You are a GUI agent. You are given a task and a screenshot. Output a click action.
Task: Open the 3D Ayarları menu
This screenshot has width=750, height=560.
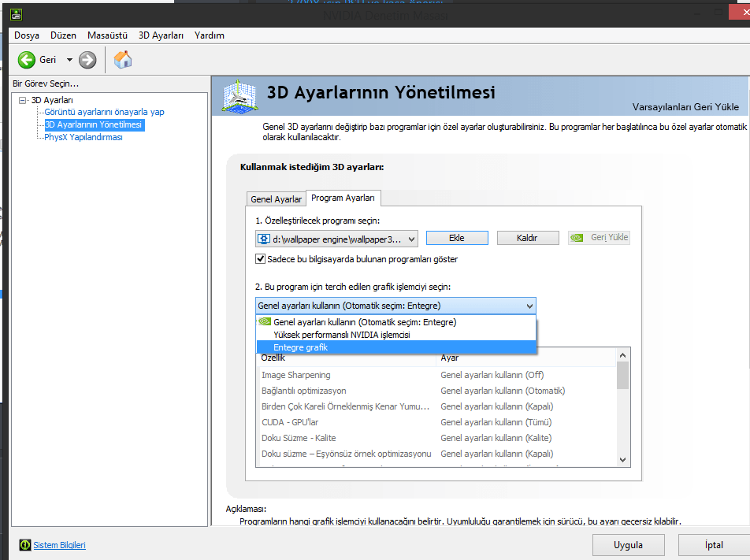coord(161,35)
